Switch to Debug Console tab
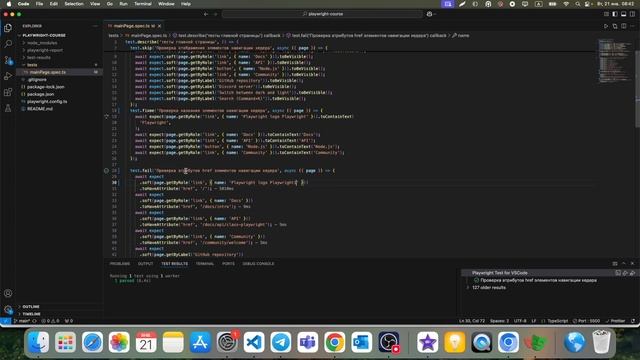 point(258,264)
